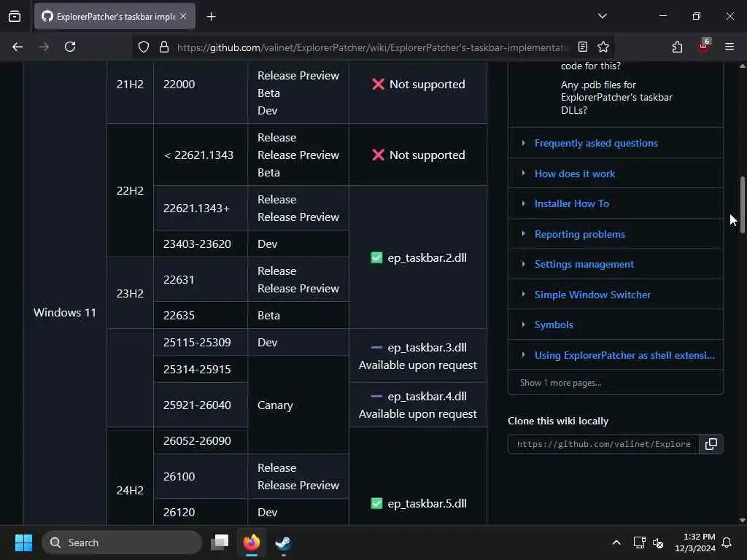The width and height of the screenshot is (747, 560).
Task: Switch to Firefox on the taskbar
Action: (252, 542)
